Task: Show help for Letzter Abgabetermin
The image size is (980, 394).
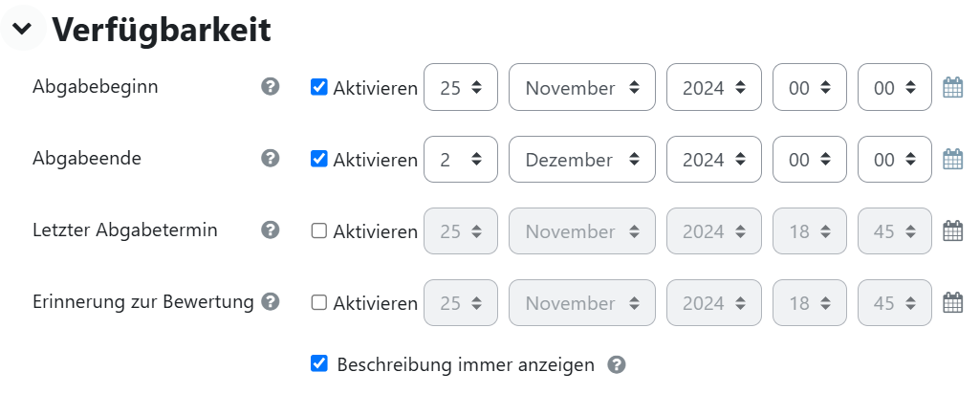Action: 270,230
